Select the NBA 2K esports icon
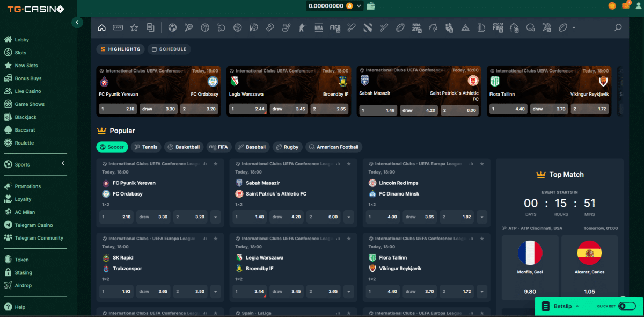The image size is (644, 317). click(416, 27)
